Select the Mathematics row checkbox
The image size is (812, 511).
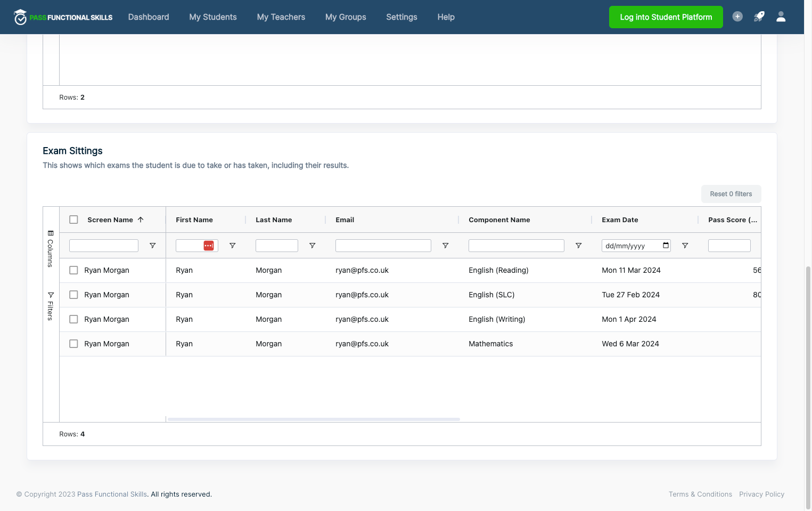(x=74, y=344)
